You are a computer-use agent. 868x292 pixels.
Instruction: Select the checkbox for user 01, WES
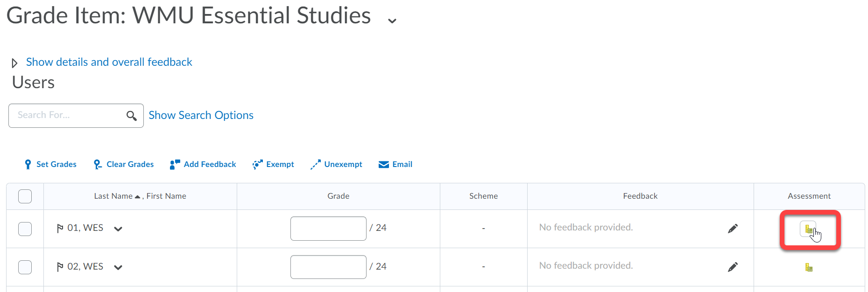pyautogui.click(x=25, y=228)
